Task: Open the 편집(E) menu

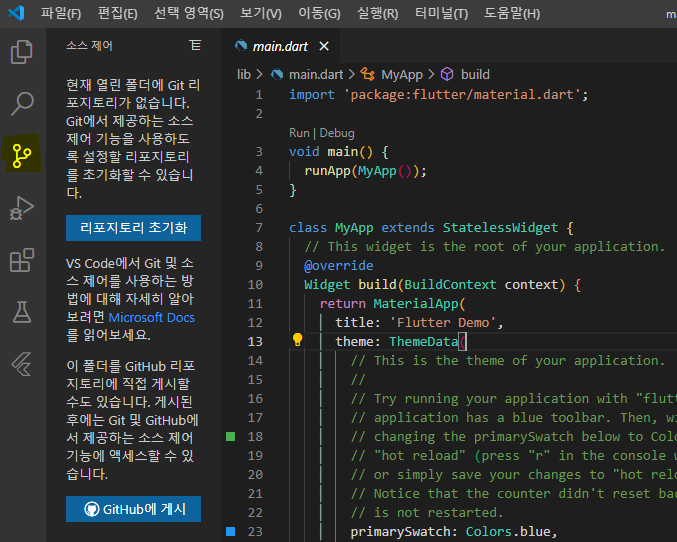Action: 117,13
